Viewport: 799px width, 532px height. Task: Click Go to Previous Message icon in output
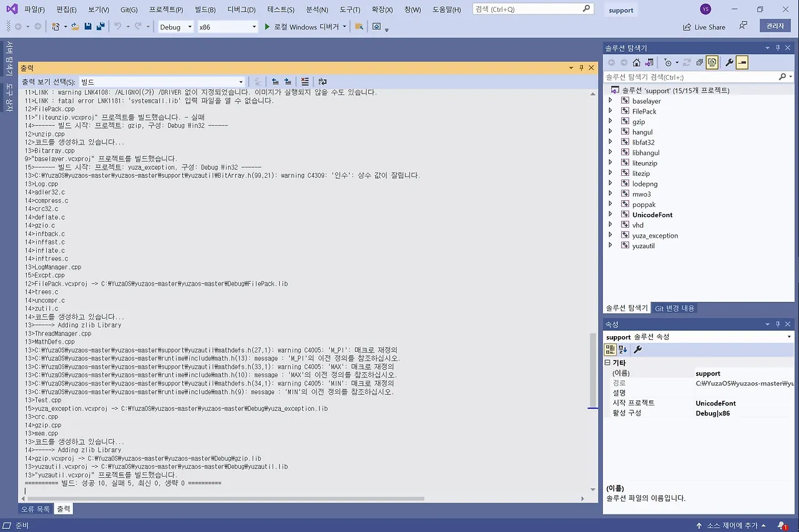click(x=275, y=82)
